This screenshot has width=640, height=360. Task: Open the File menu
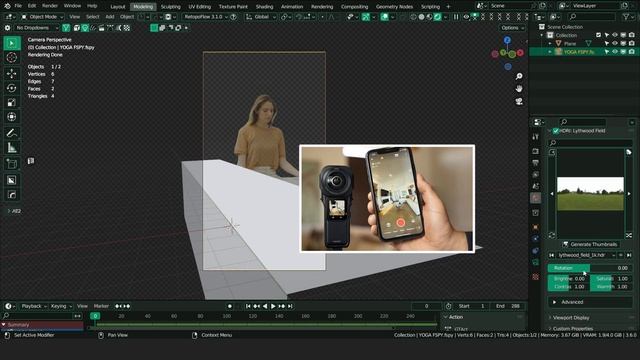coord(18,6)
